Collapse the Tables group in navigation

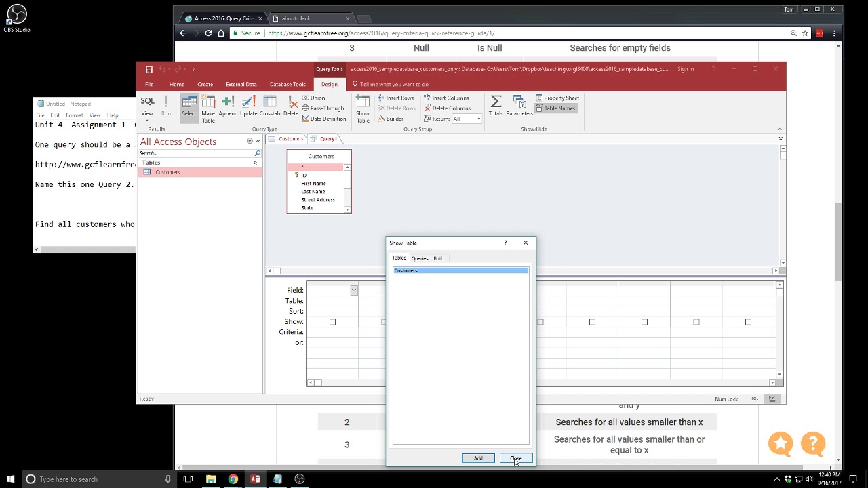tap(256, 163)
